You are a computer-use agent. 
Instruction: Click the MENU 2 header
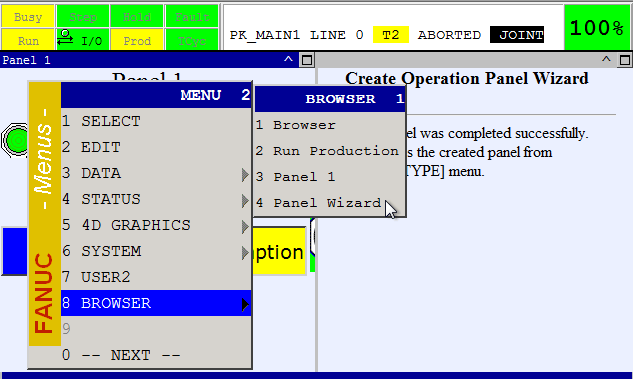point(156,95)
